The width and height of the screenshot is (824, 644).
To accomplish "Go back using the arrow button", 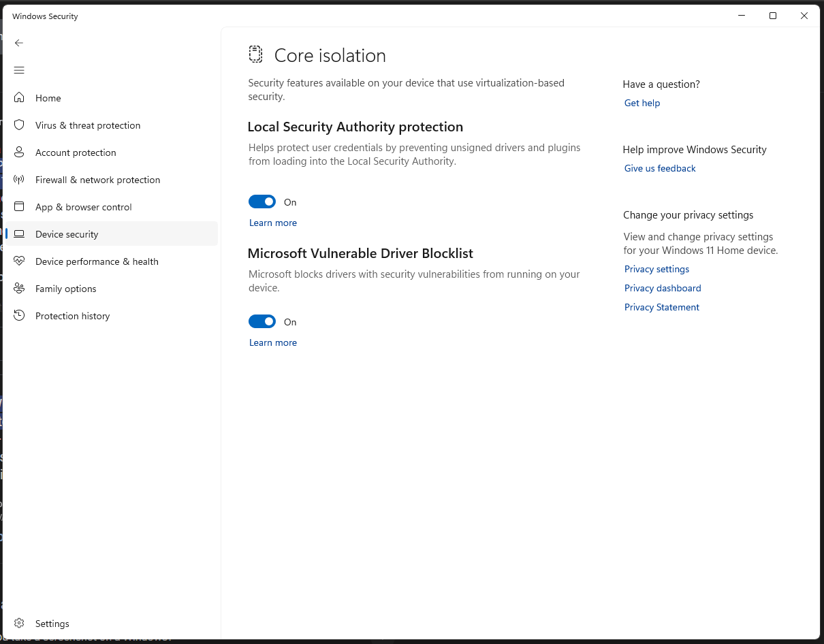I will pyautogui.click(x=18, y=42).
